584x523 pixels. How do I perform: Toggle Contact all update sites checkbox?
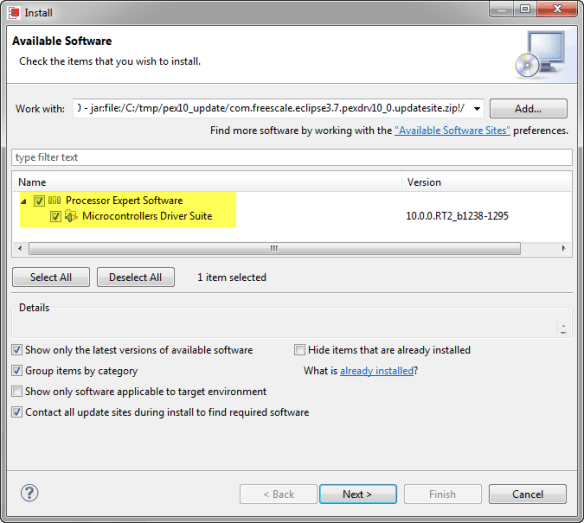[17, 412]
